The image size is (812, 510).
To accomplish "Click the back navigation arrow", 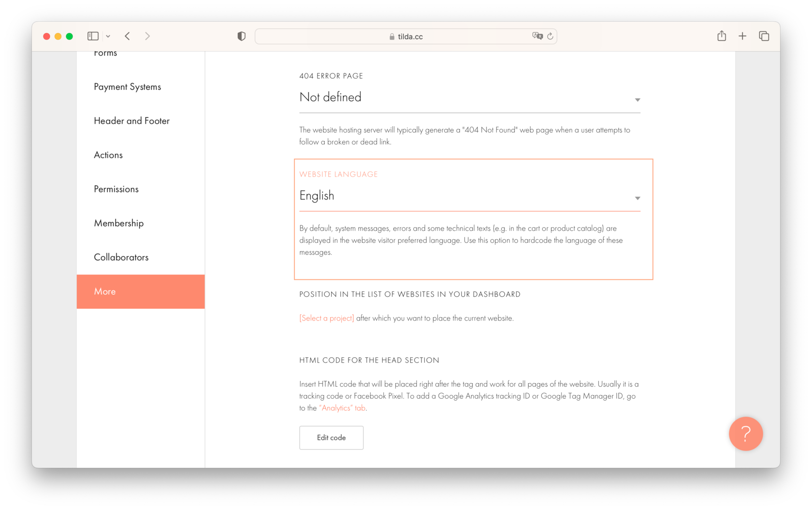I will pos(127,36).
